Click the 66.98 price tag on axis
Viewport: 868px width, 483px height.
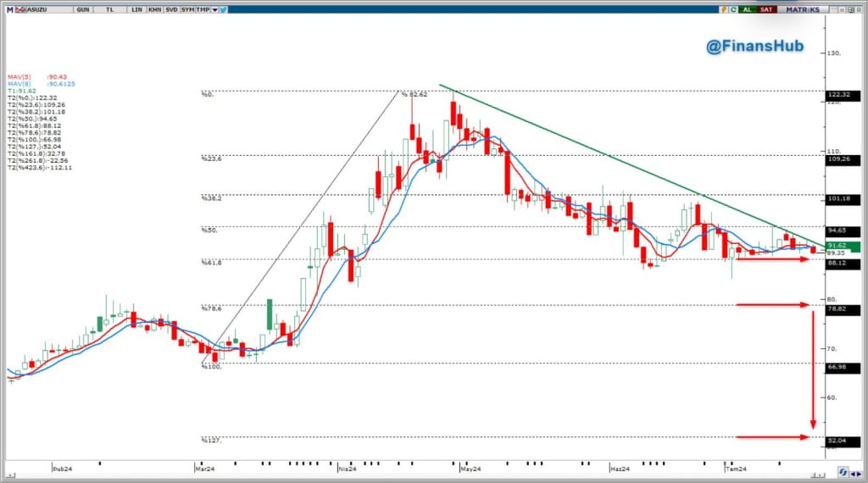tap(843, 368)
